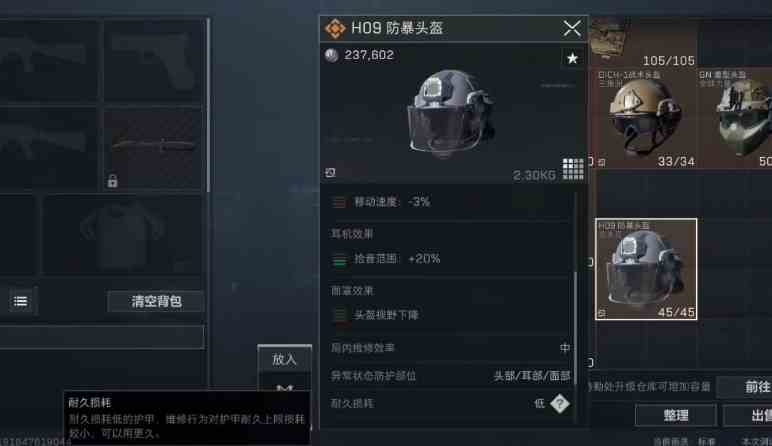
Task: Click the small rotate icon under helmet preview
Action: [330, 172]
